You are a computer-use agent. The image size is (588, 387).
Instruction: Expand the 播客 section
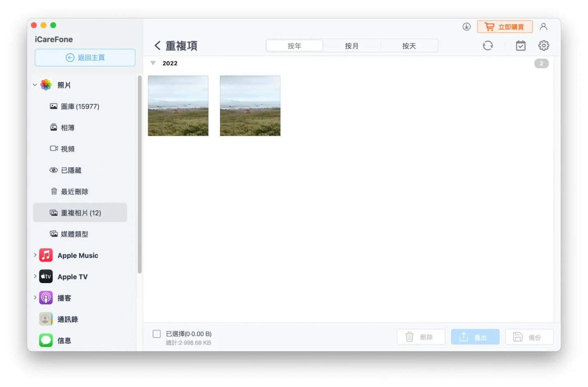[35, 298]
